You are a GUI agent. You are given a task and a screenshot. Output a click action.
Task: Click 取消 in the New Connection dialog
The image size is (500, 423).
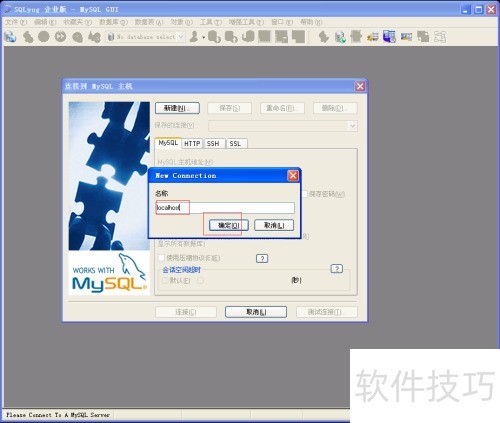pos(274,225)
